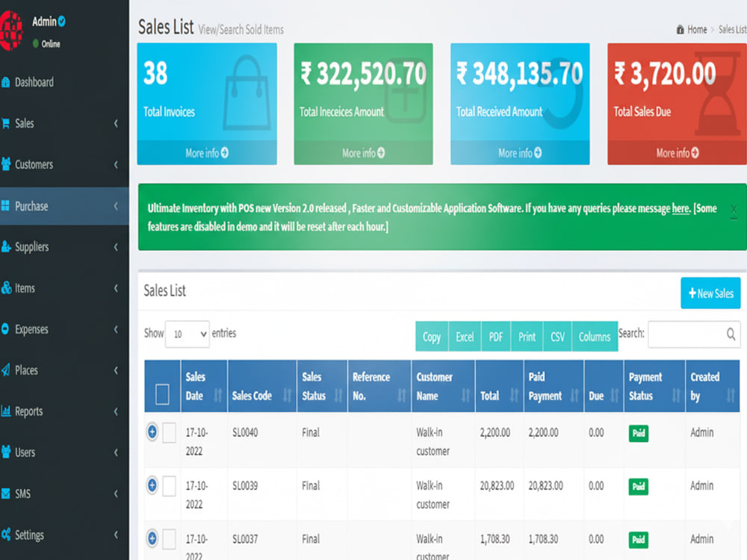
Task: Click the Settings gears icon
Action: pyautogui.click(x=6, y=535)
